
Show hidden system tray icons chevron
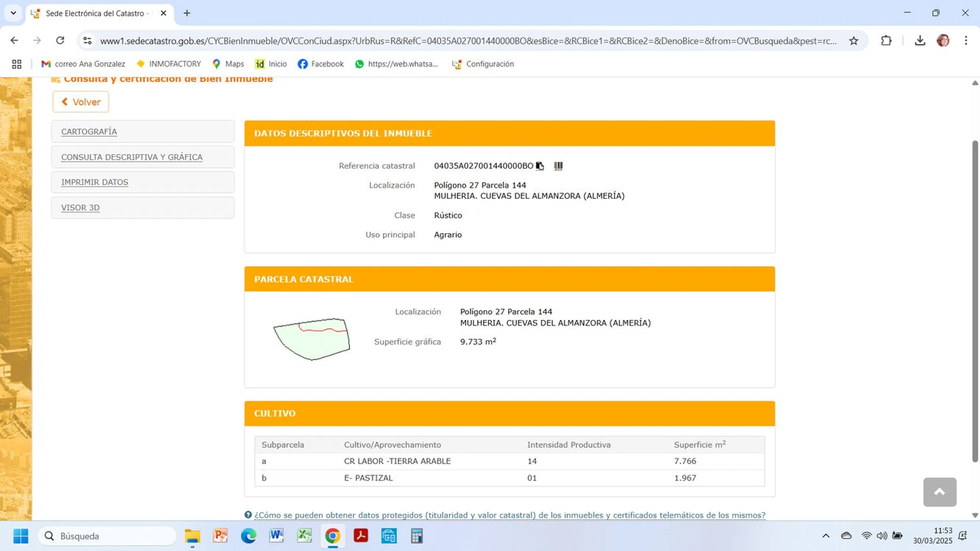click(x=826, y=536)
